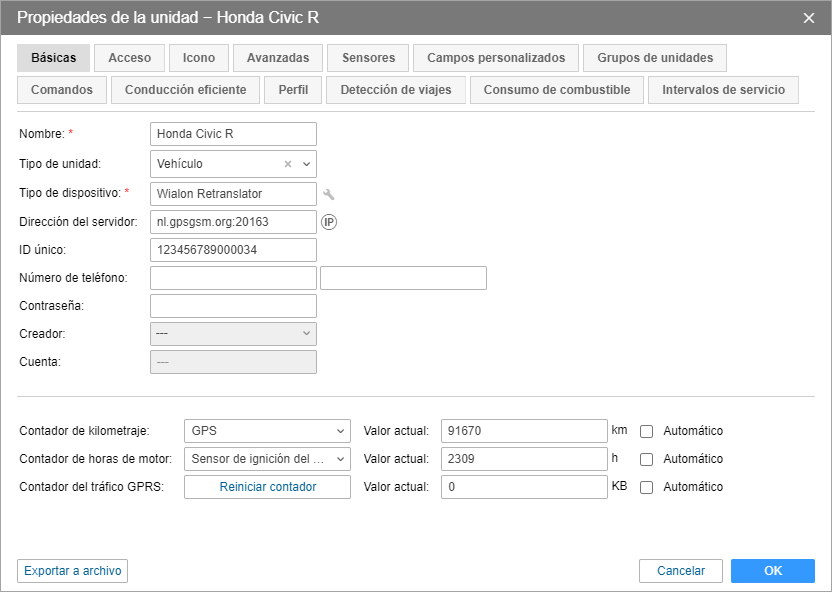The height and width of the screenshot is (592, 832).
Task: Click into the Contraseña field
Action: [233, 306]
